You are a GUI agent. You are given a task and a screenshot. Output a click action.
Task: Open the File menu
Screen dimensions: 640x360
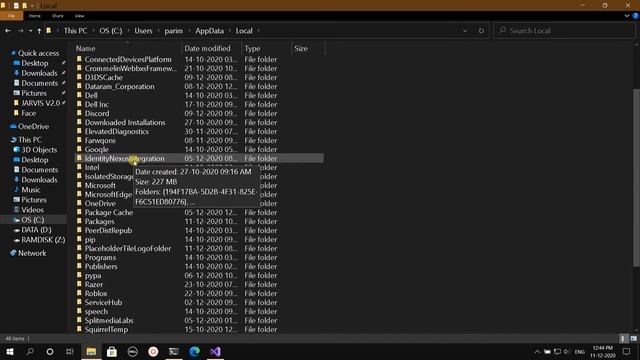11,16
